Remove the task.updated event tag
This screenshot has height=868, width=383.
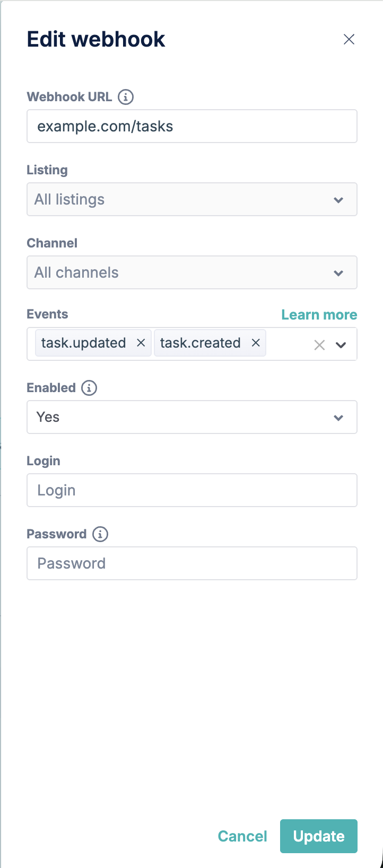(x=141, y=343)
